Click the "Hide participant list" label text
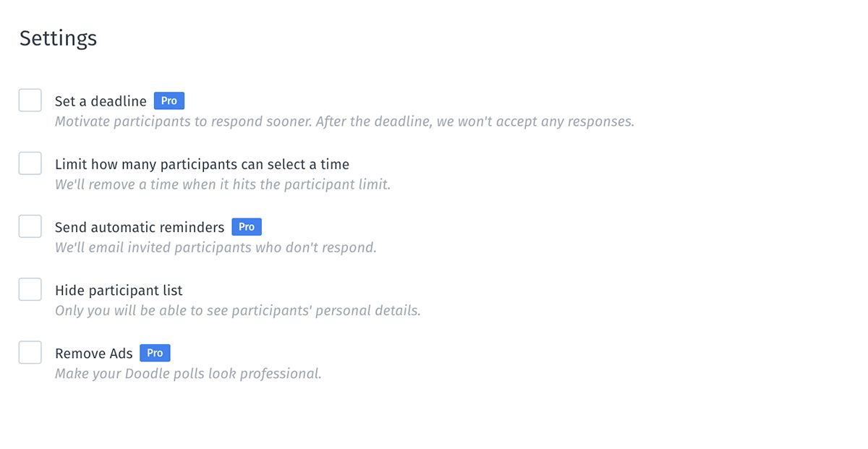 point(119,291)
